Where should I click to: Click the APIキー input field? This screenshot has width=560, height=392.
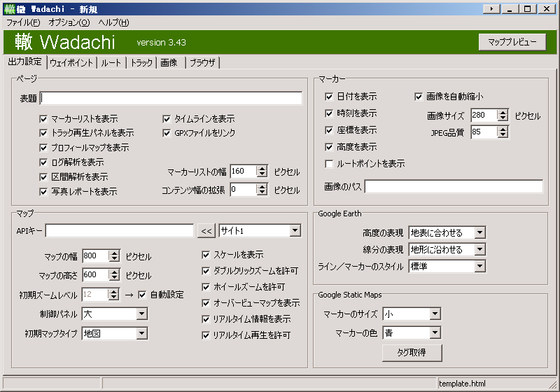(120, 230)
